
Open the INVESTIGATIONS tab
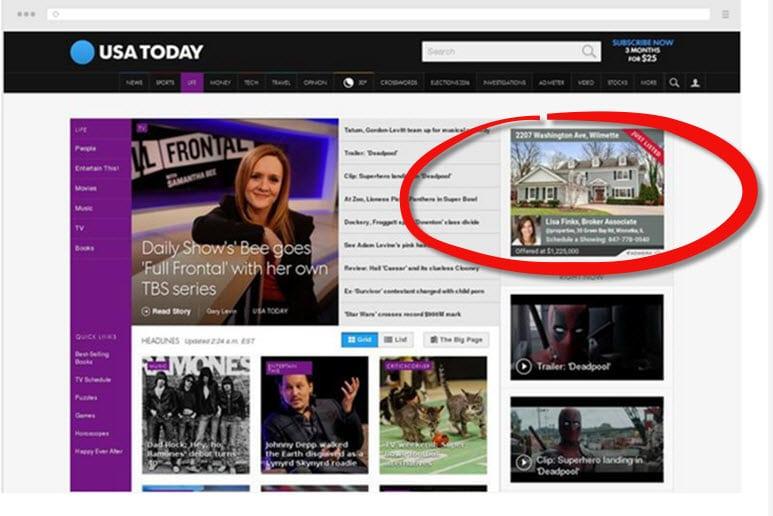[504, 83]
